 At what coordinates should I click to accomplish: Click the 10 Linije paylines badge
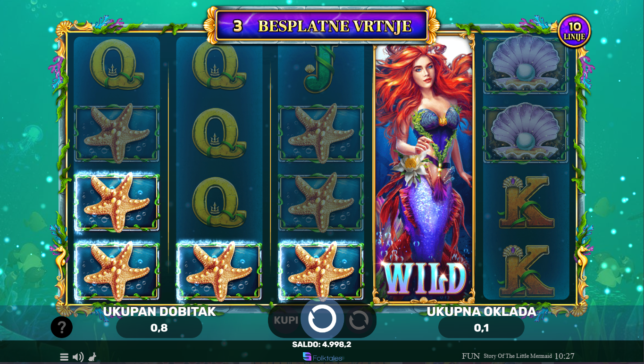pyautogui.click(x=574, y=31)
